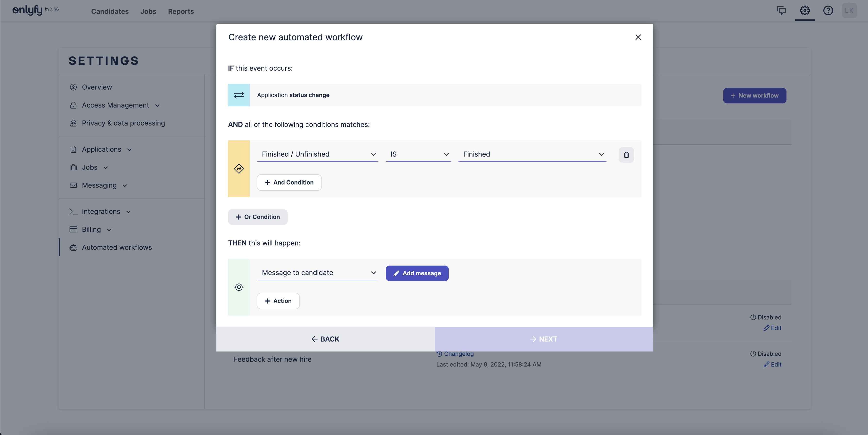Click the status change arrows event icon
Viewport: 868px width, 435px height.
pyautogui.click(x=239, y=95)
